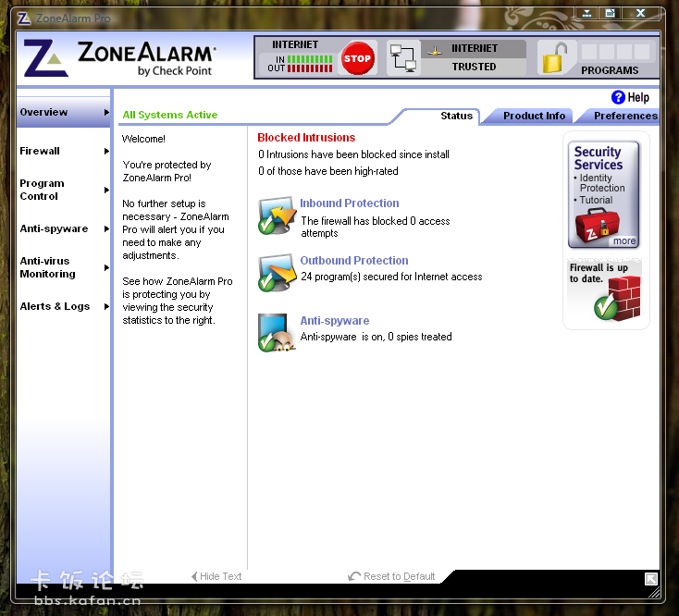Click the PROGRAMS label

coord(610,70)
